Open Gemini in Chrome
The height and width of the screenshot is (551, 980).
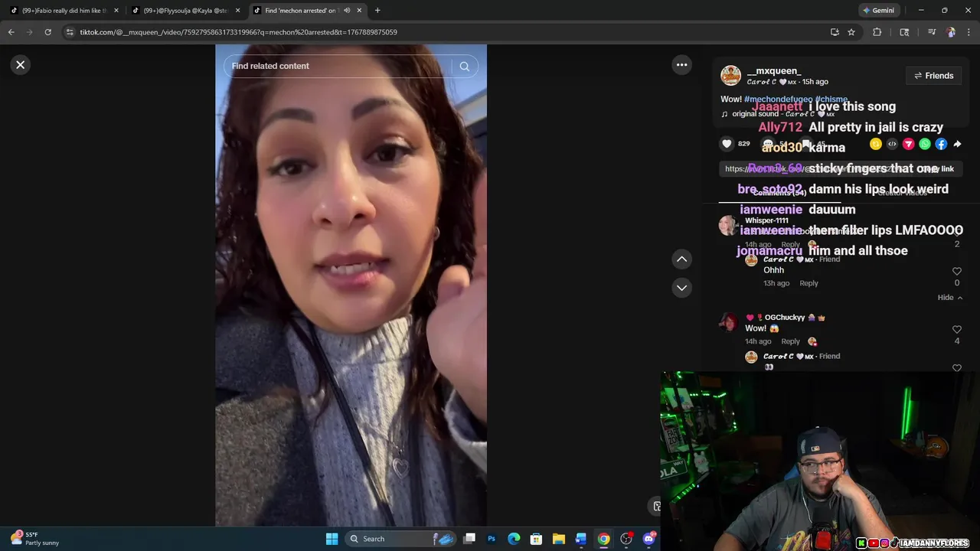pos(878,11)
